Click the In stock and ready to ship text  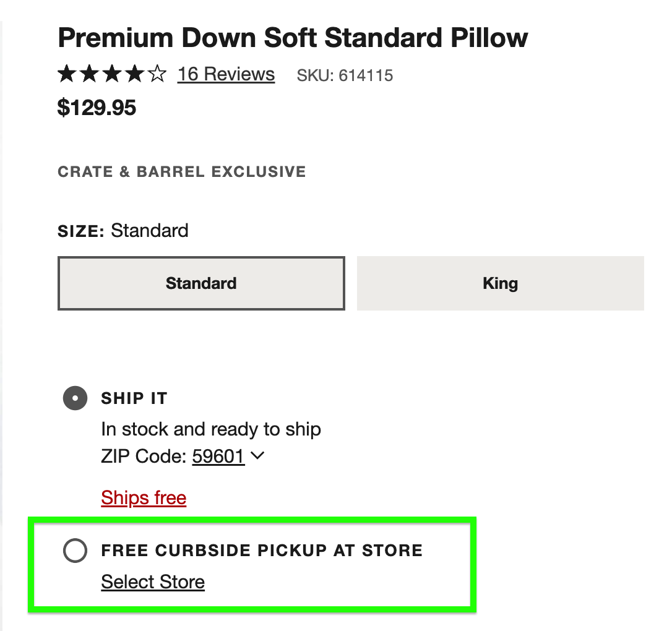(210, 429)
